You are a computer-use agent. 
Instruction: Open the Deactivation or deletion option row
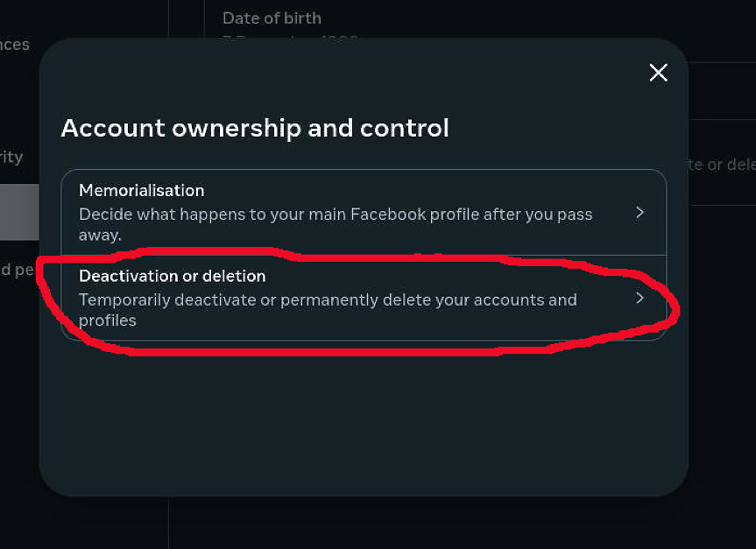coord(364,298)
